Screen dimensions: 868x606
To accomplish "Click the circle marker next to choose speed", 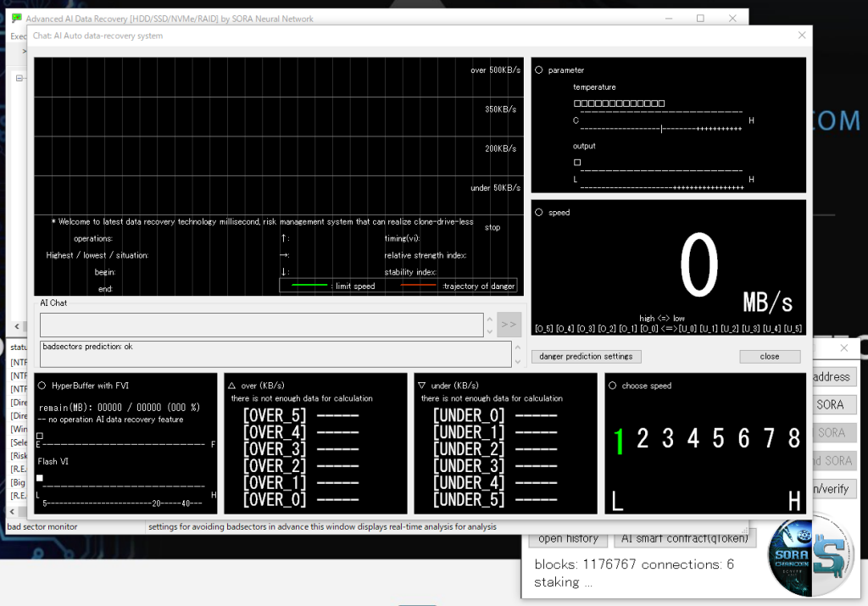I will [x=612, y=386].
